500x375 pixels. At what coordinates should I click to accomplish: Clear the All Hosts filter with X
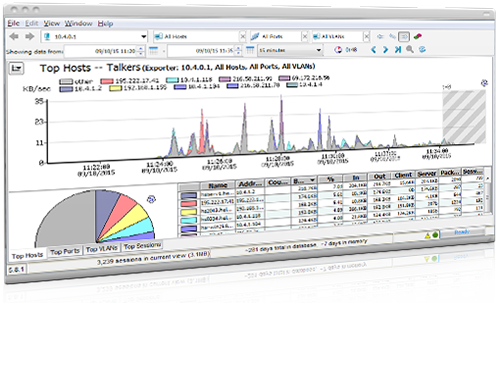pos(243,36)
